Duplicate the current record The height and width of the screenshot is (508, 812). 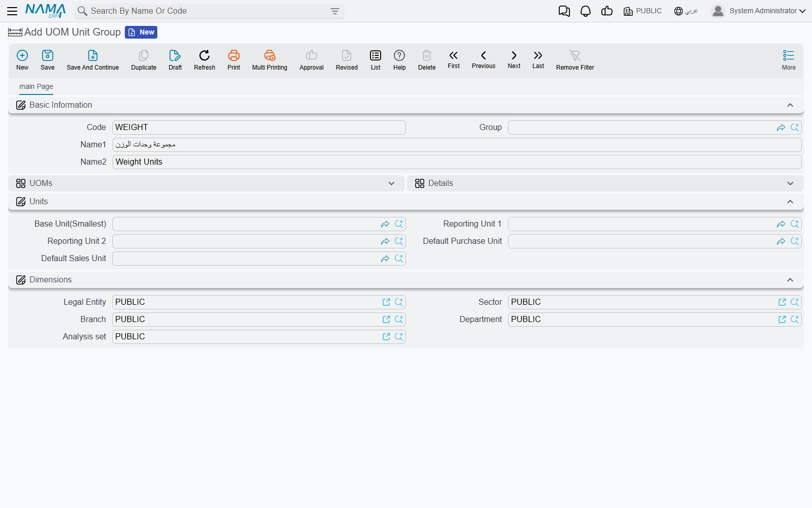coord(144,60)
